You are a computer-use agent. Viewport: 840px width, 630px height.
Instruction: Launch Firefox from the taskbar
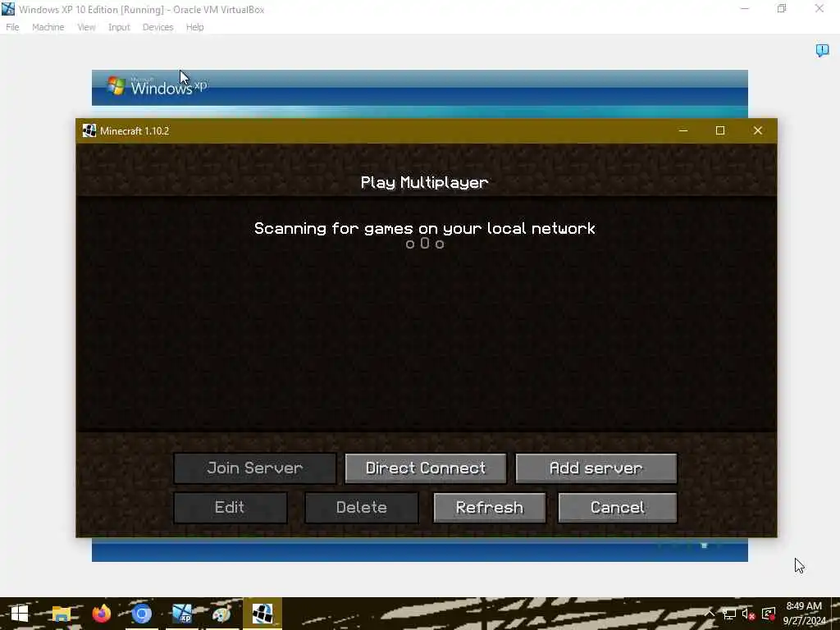(x=101, y=614)
